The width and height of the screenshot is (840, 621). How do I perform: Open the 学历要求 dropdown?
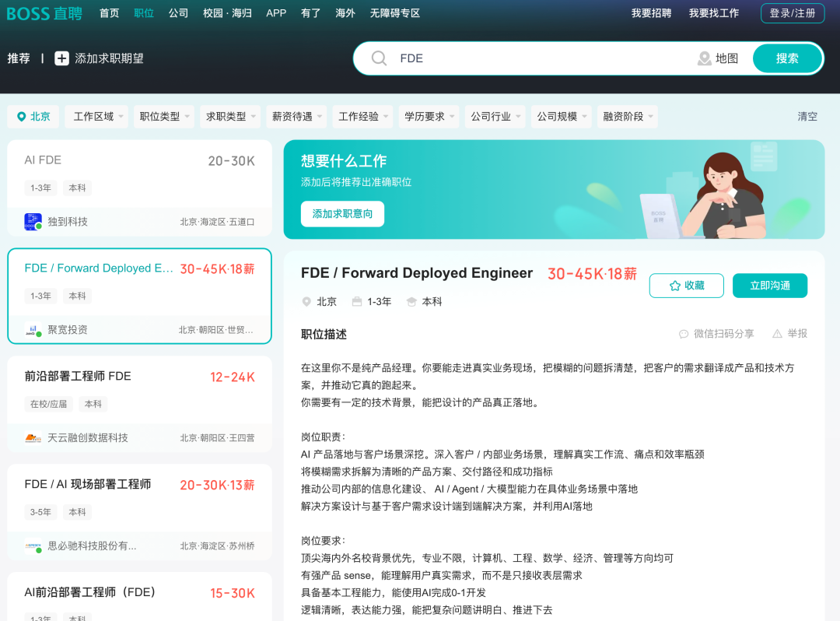pyautogui.click(x=428, y=116)
